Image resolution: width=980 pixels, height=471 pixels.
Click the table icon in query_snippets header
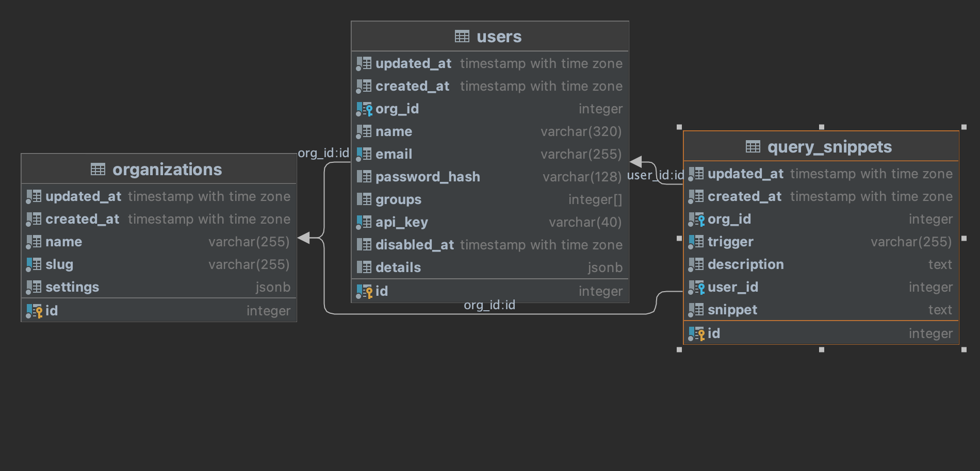tap(752, 146)
